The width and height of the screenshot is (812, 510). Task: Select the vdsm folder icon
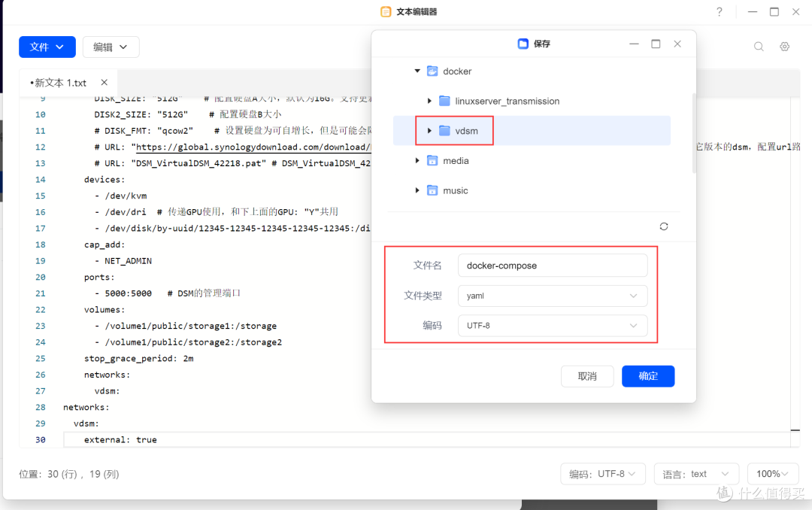[x=444, y=131]
